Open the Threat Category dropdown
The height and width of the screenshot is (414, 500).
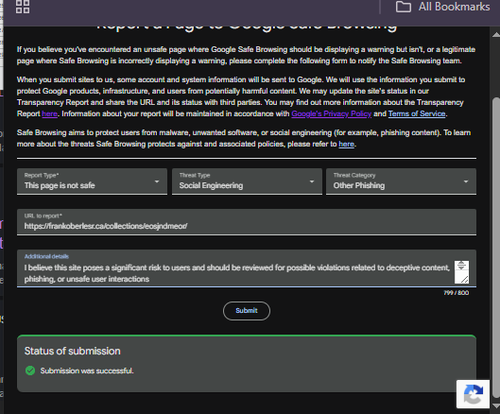(x=401, y=181)
